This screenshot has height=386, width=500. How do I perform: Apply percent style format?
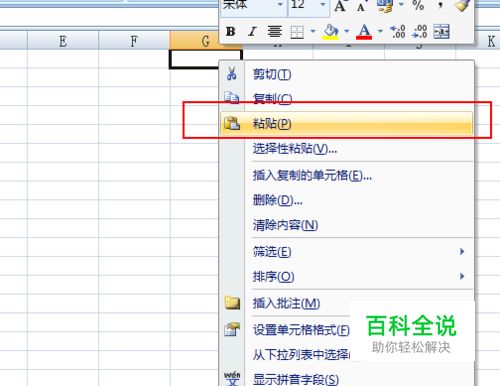coord(418,5)
